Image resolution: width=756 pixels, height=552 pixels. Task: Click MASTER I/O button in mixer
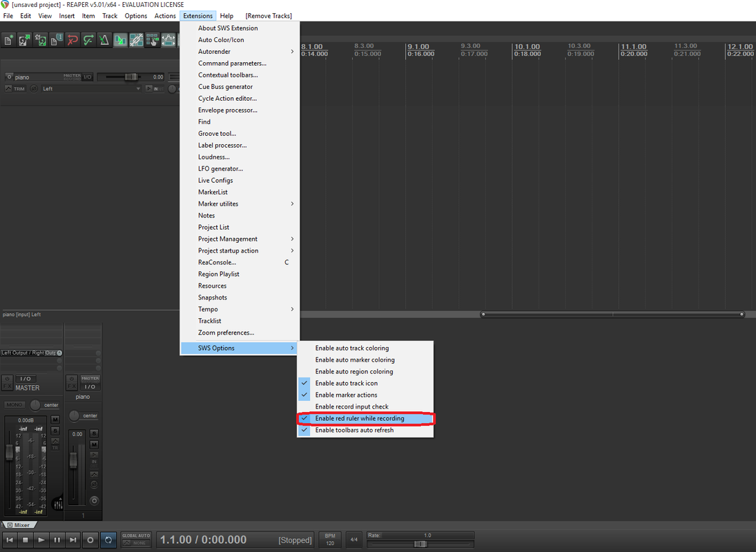pos(26,379)
